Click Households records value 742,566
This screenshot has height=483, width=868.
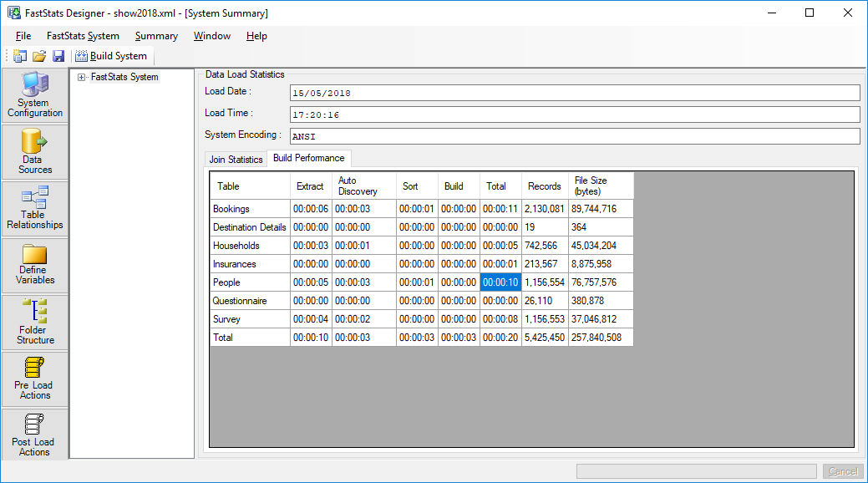click(x=545, y=246)
